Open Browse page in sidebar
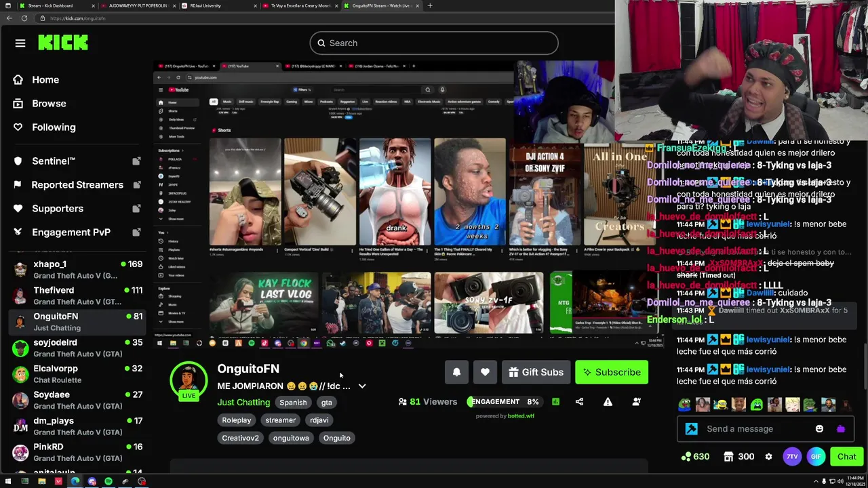Screen dimensions: 868x488 coord(49,104)
